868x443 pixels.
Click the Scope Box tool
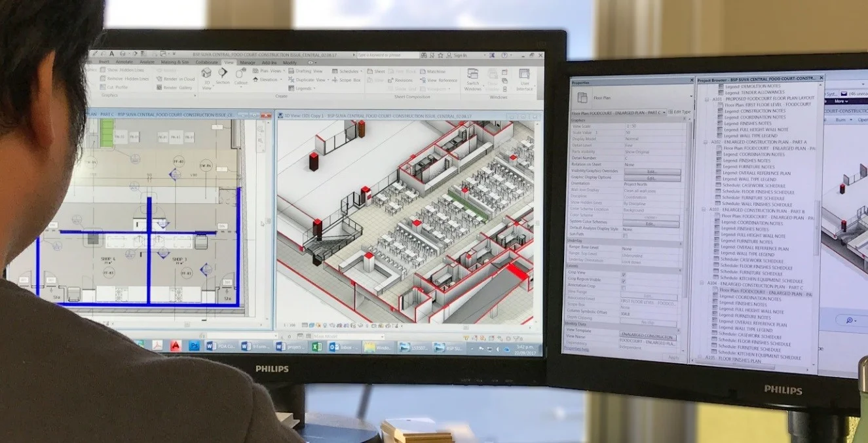point(346,80)
